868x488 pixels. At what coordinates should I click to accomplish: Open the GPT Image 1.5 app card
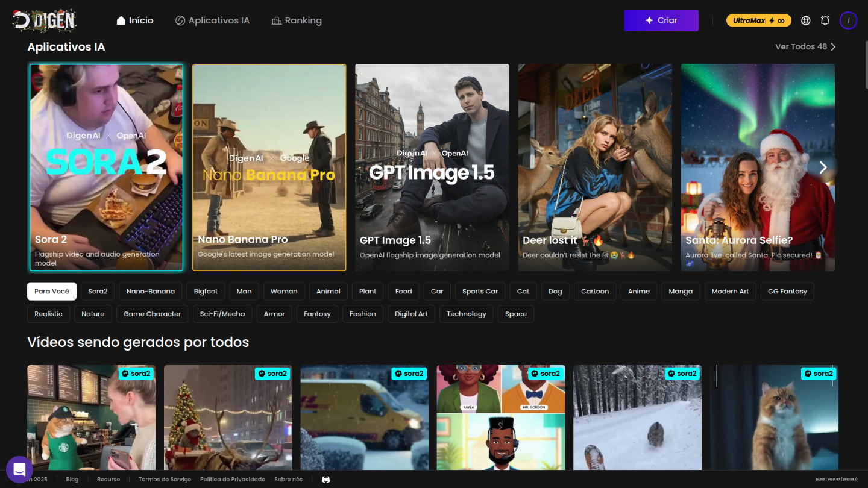coord(432,167)
